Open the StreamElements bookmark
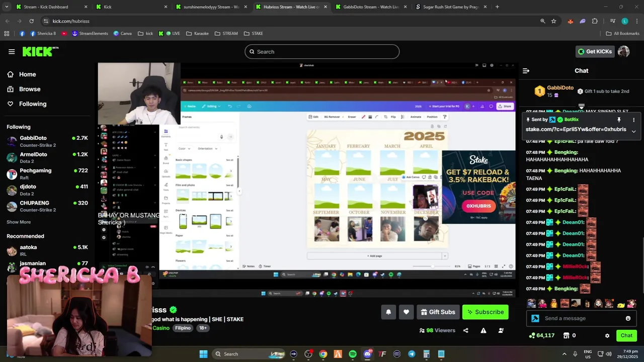The image size is (644, 362). pos(90,34)
